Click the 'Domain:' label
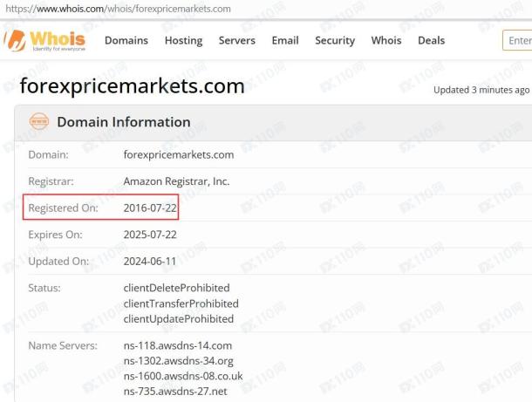 (48, 154)
